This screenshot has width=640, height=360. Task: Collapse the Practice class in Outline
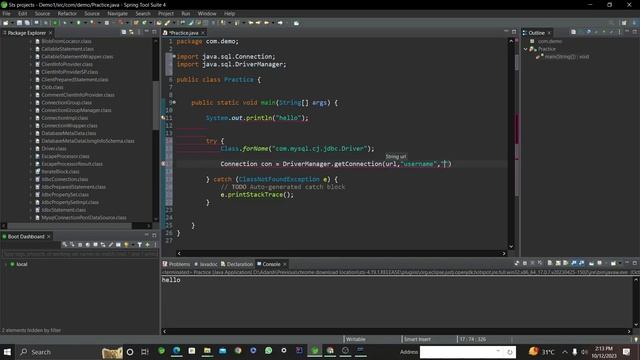point(526,49)
